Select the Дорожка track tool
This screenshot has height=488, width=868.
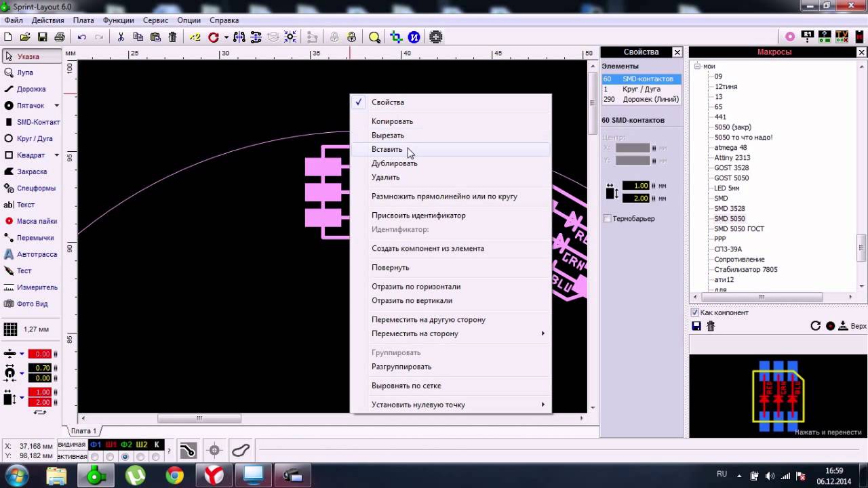click(x=31, y=89)
